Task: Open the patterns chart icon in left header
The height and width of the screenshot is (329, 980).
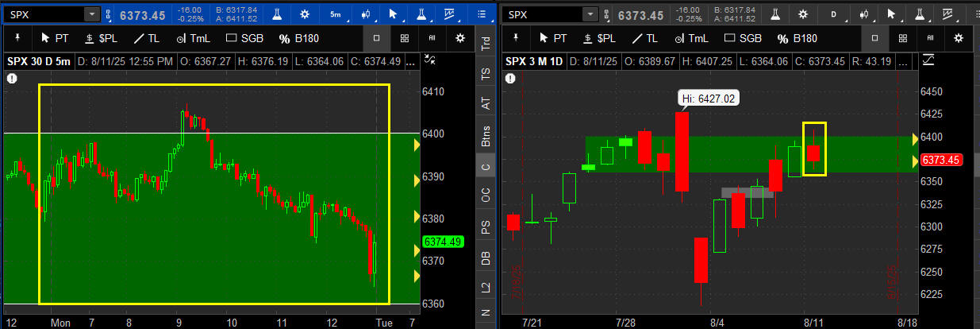Action: pos(452,14)
